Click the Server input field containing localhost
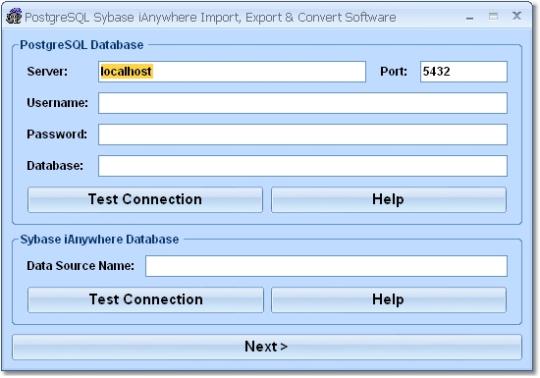Image resolution: width=540 pixels, height=378 pixels. 232,72
